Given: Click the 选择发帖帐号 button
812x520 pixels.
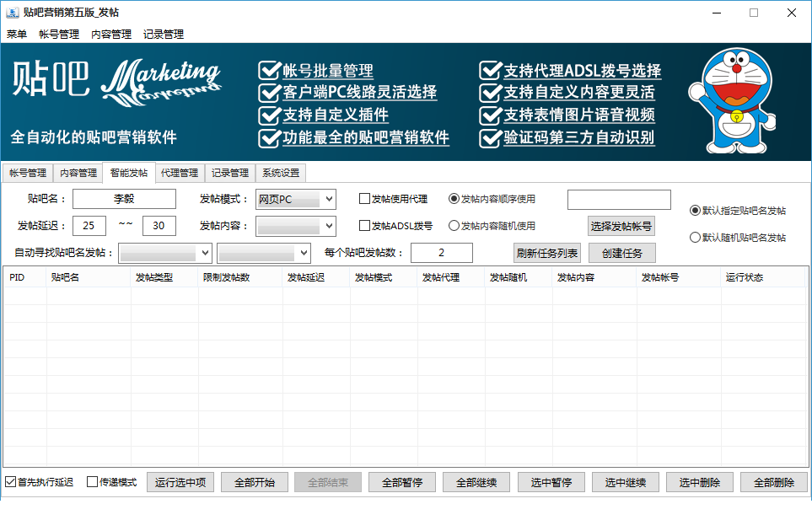Looking at the screenshot, I should tap(621, 226).
